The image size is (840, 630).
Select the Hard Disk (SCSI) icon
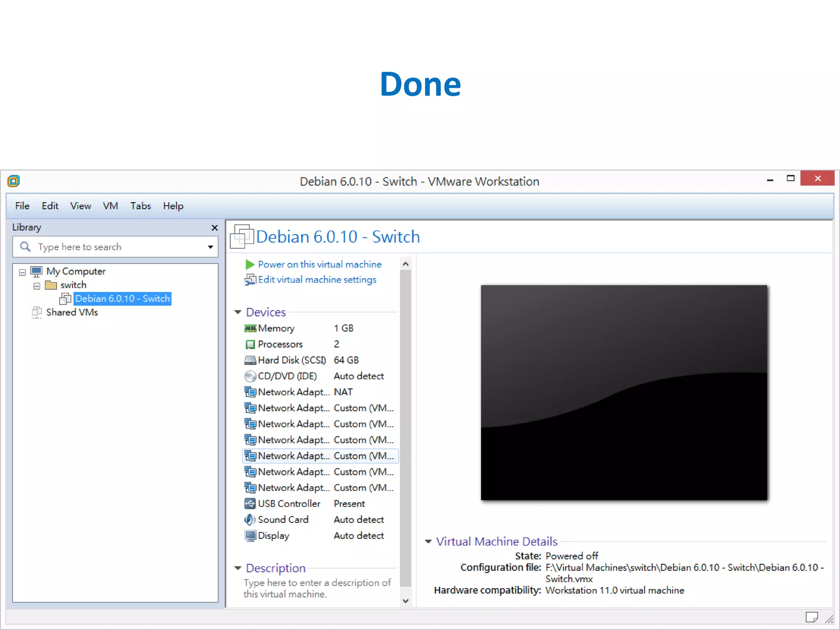250,360
